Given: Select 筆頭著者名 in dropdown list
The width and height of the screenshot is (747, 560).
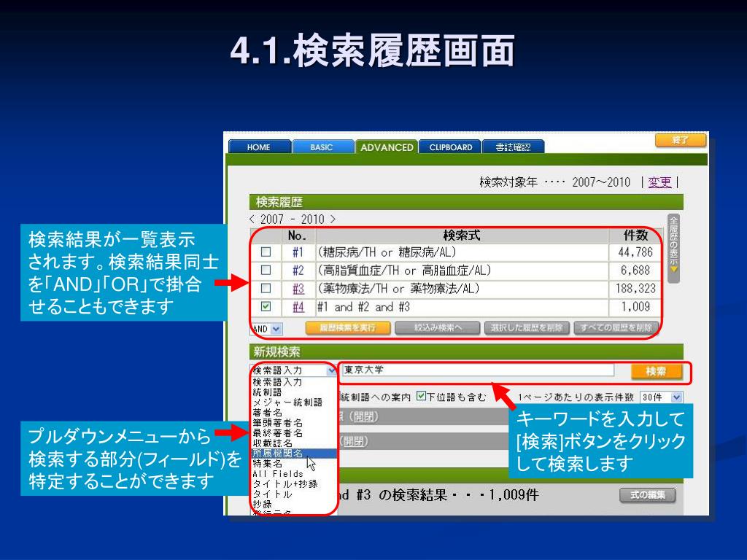Looking at the screenshot, I should (277, 422).
